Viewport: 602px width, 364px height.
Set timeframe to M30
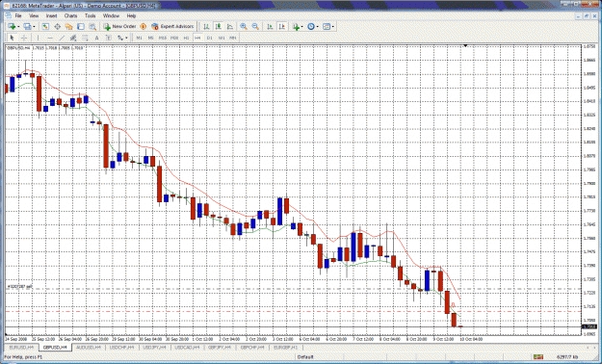coord(174,38)
